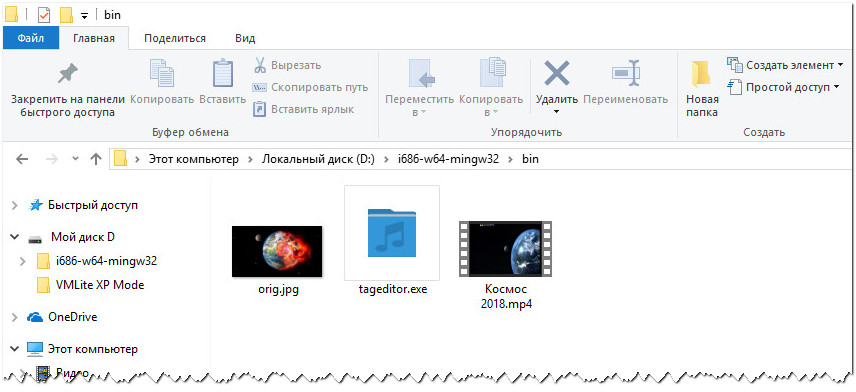Open the Easy access dropdown
Image resolution: width=856 pixels, height=392 pixels.
(x=784, y=87)
